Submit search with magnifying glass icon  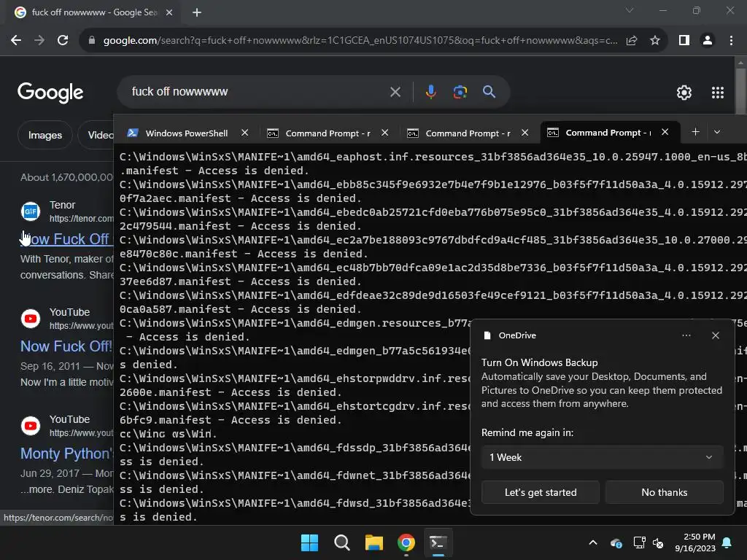click(x=489, y=92)
